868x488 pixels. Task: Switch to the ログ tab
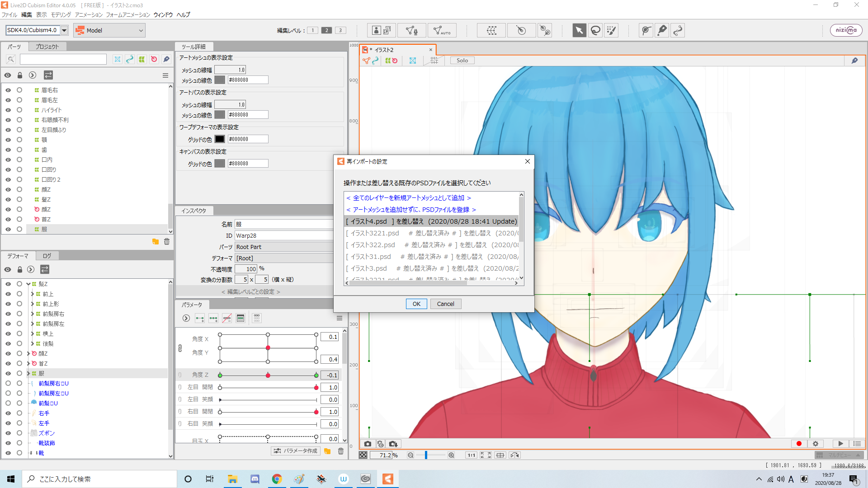(47, 256)
